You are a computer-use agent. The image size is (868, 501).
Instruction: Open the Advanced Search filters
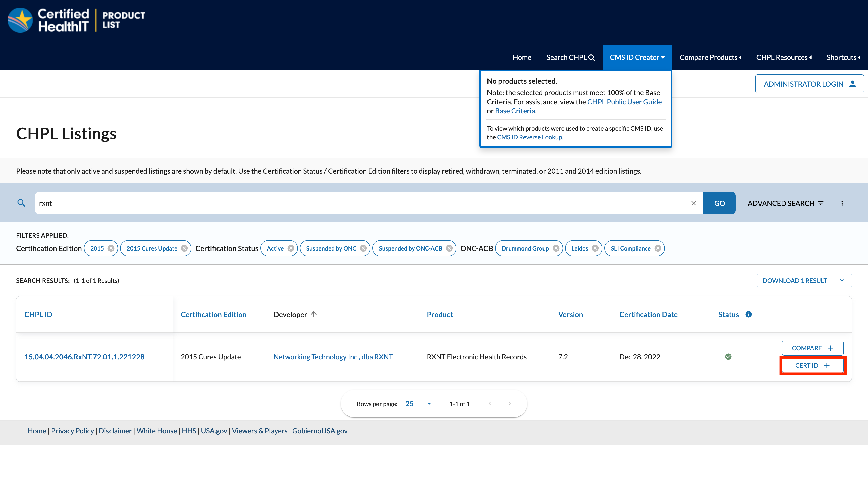785,203
